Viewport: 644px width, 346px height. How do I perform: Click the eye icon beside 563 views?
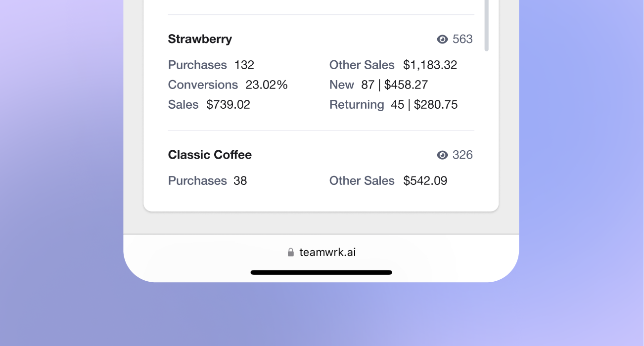(442, 39)
